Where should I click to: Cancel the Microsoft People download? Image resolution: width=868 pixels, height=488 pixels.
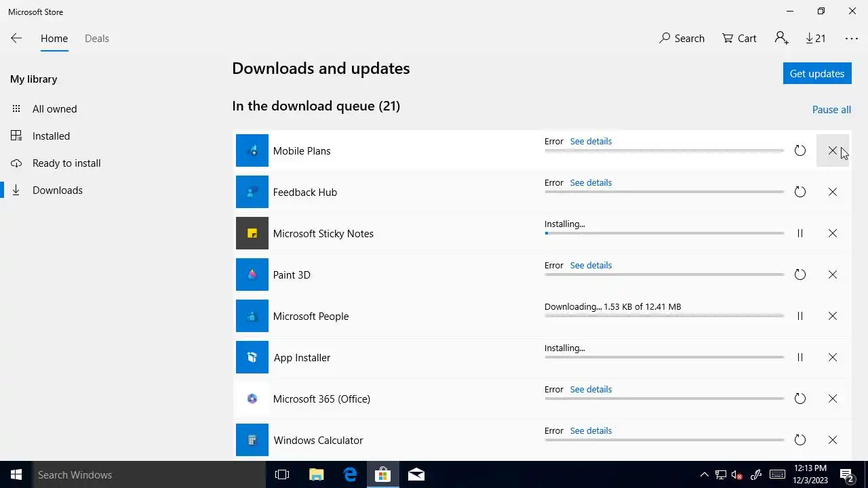(x=833, y=316)
